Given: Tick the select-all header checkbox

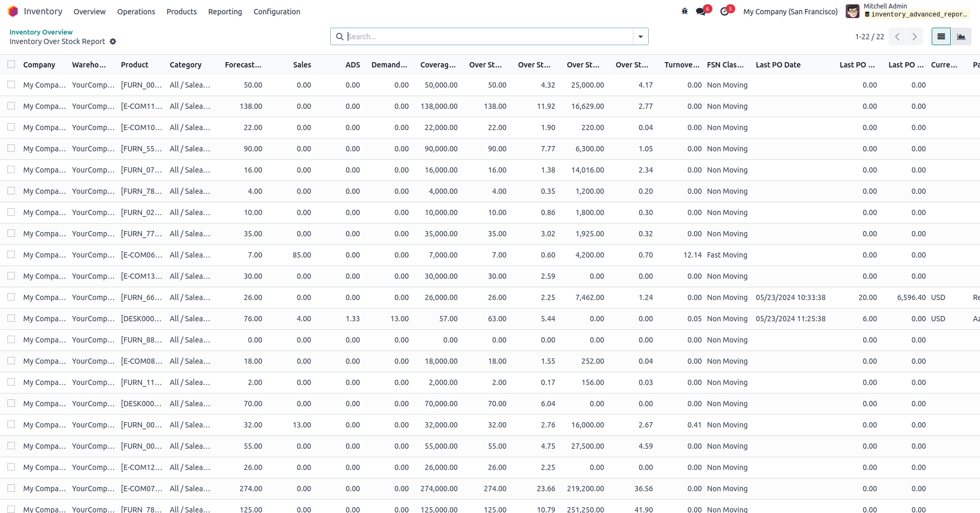Looking at the screenshot, I should pyautogui.click(x=11, y=64).
